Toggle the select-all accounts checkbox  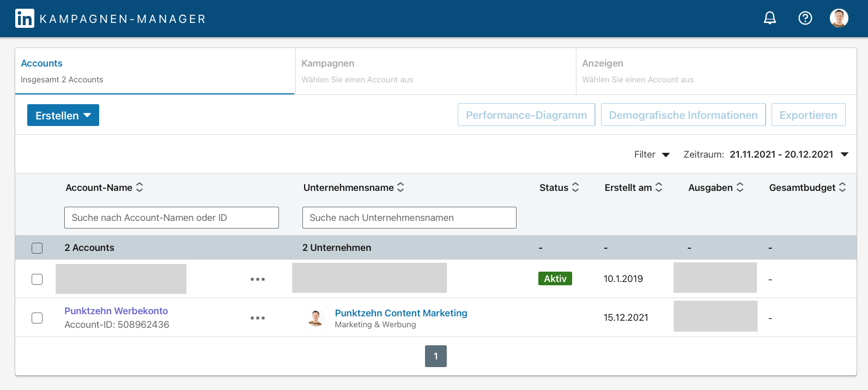pyautogui.click(x=37, y=248)
